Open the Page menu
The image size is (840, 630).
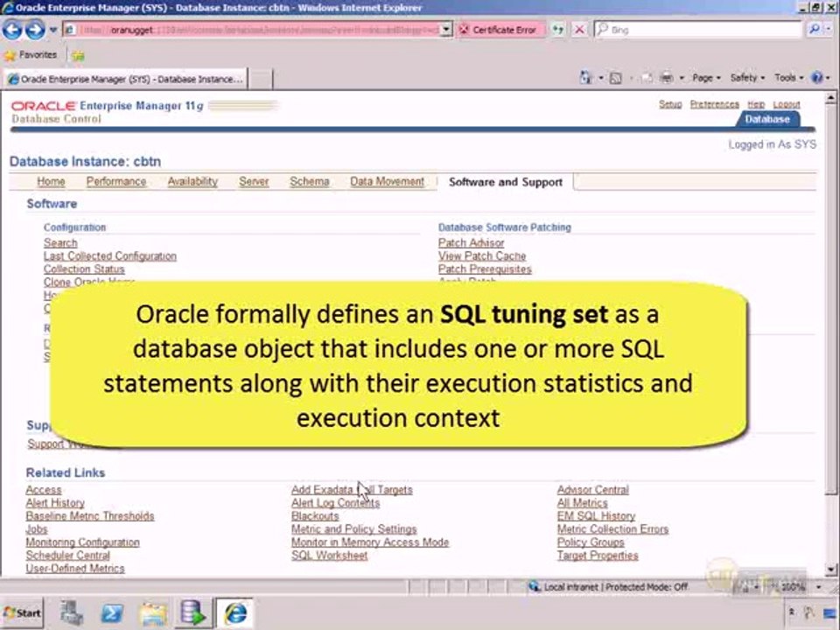(706, 78)
